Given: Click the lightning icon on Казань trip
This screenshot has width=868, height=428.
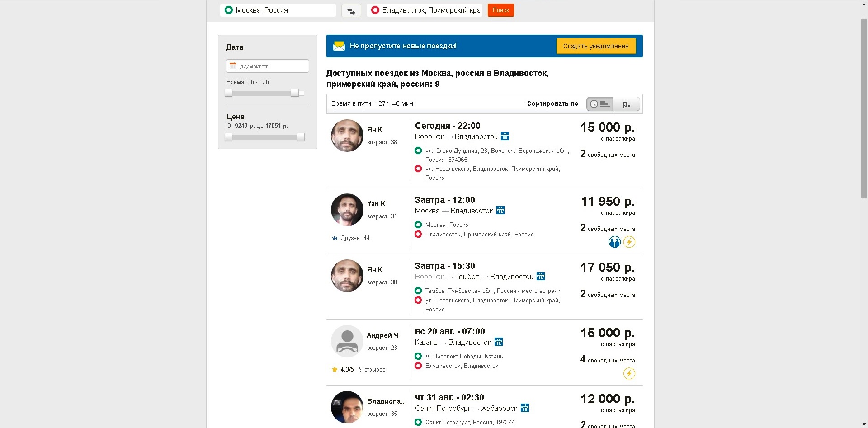Looking at the screenshot, I should coord(629,373).
